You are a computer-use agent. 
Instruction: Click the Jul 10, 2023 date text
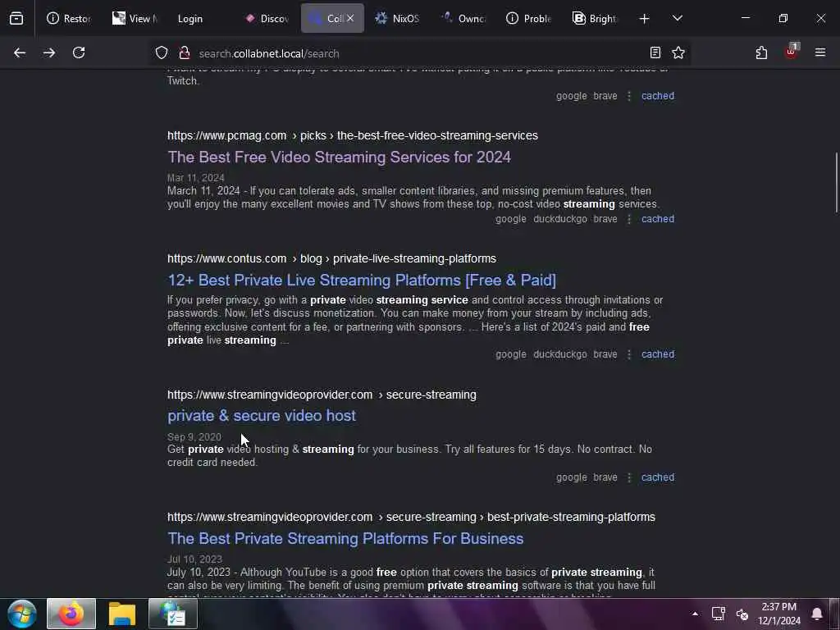(194, 559)
